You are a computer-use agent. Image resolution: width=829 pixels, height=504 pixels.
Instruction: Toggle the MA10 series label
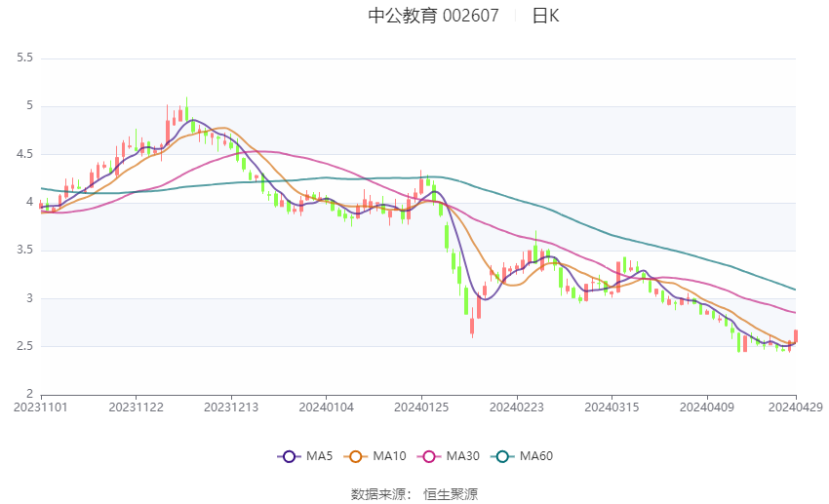[390, 456]
